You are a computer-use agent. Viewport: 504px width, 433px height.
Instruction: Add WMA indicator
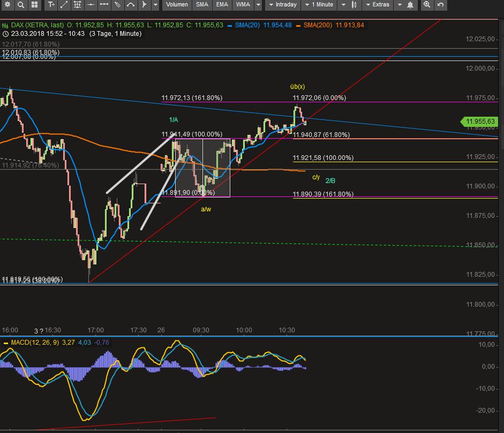click(x=243, y=4)
